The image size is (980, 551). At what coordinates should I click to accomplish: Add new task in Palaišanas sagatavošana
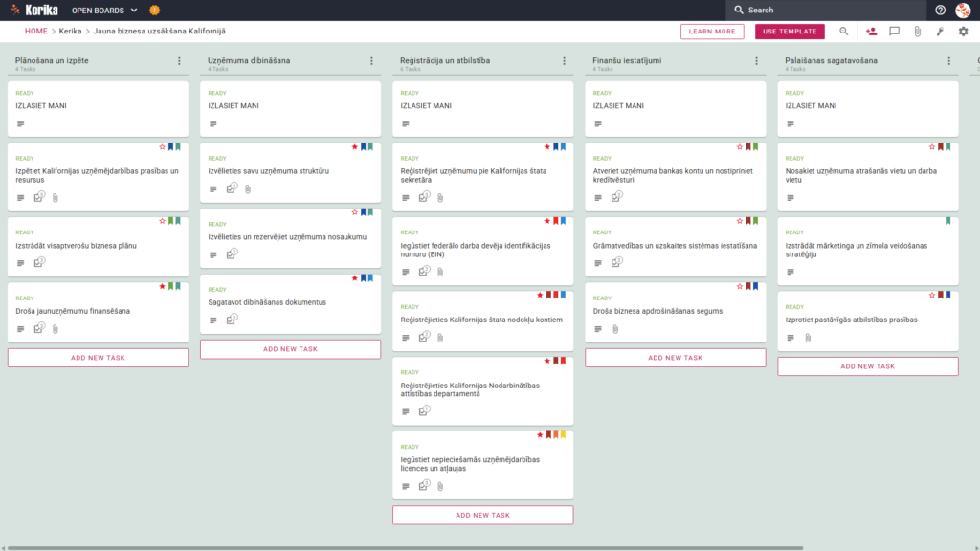[868, 366]
